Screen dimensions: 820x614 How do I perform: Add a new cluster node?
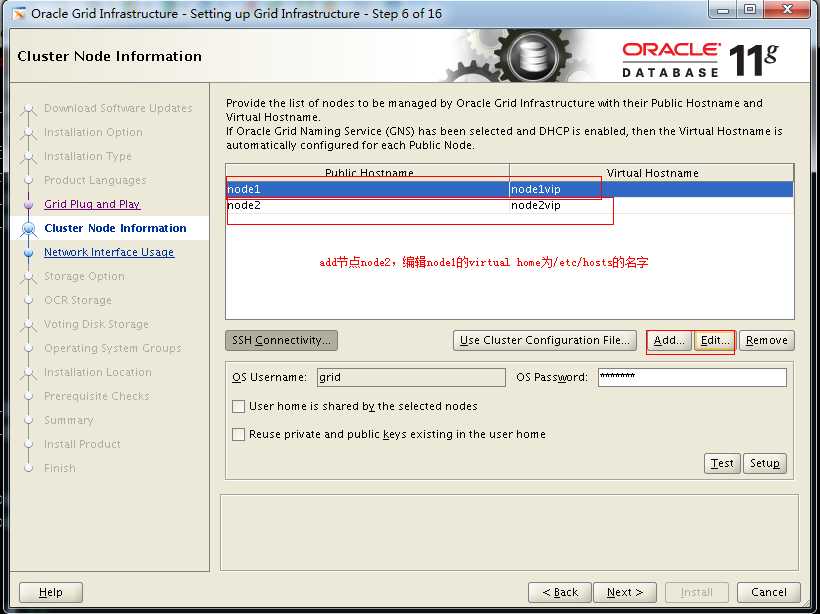pyautogui.click(x=669, y=340)
